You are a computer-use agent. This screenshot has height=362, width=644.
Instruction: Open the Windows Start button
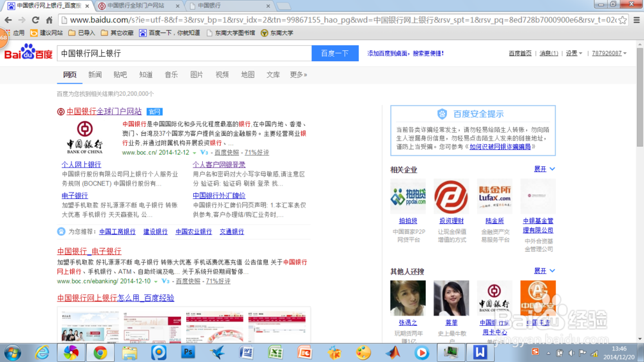pos(13,353)
